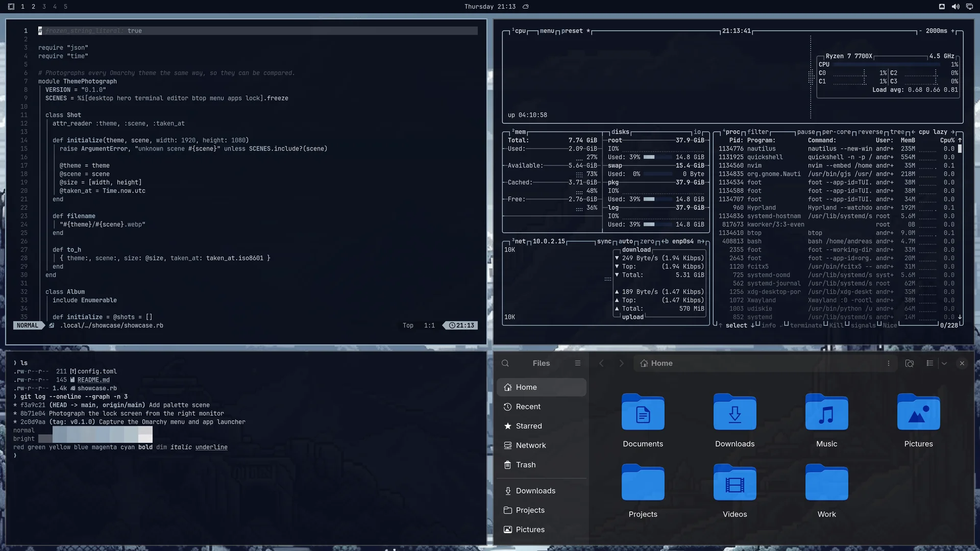This screenshot has width=980, height=551.
Task: Open the Music folder
Action: (826, 421)
